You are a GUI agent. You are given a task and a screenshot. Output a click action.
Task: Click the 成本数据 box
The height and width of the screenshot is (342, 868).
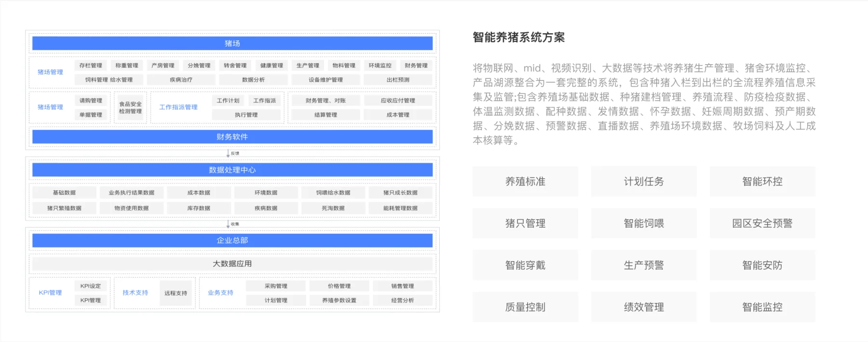199,193
